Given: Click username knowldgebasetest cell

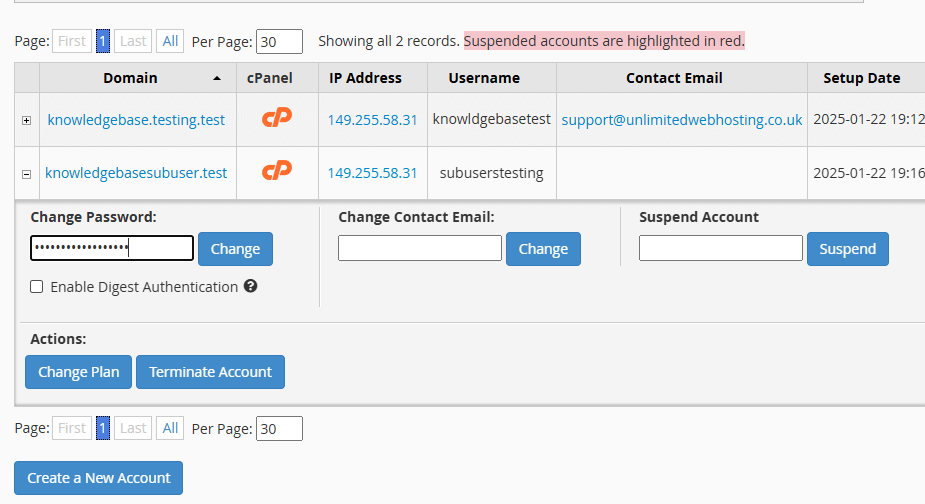Looking at the screenshot, I should [491, 119].
